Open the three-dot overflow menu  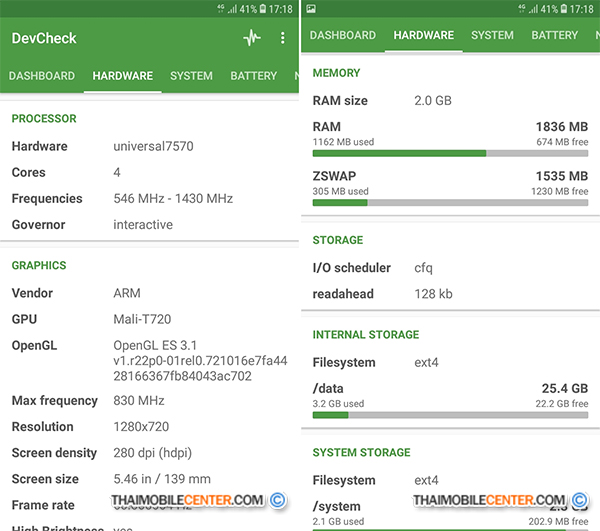click(x=282, y=38)
